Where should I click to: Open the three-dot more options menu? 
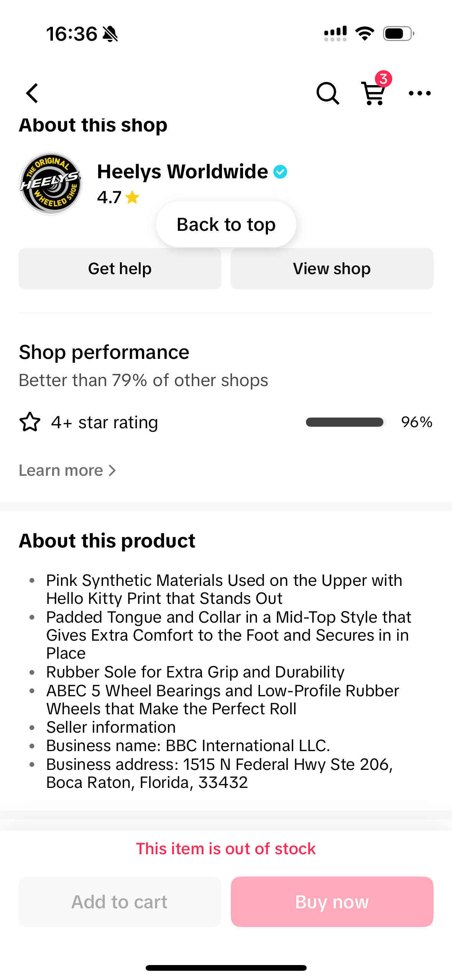[419, 93]
